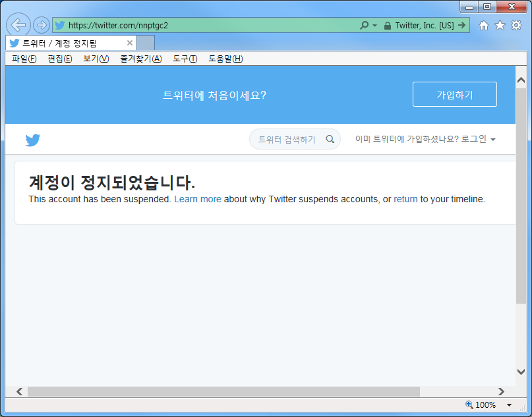Follow the Learn more link
This screenshot has width=532, height=417.
tap(198, 199)
